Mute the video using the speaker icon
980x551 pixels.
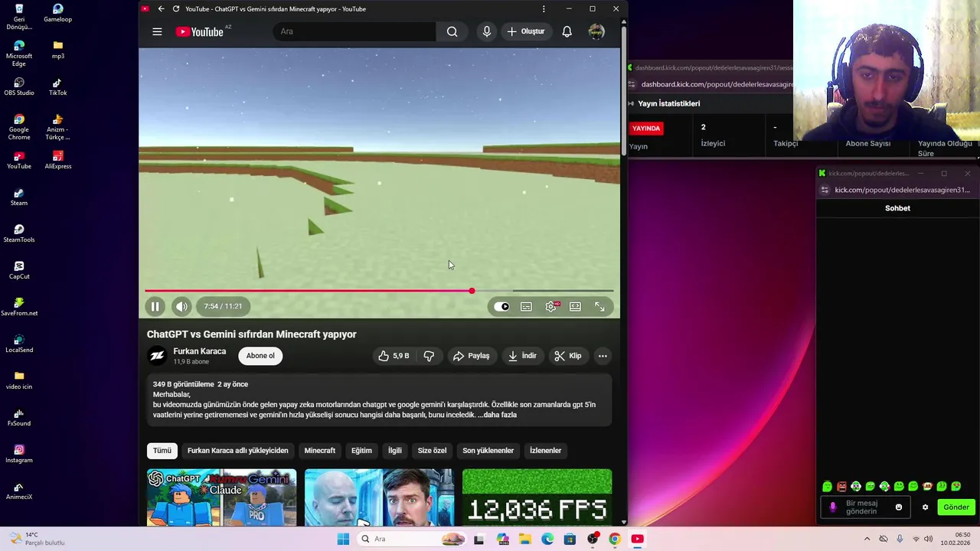pos(181,306)
